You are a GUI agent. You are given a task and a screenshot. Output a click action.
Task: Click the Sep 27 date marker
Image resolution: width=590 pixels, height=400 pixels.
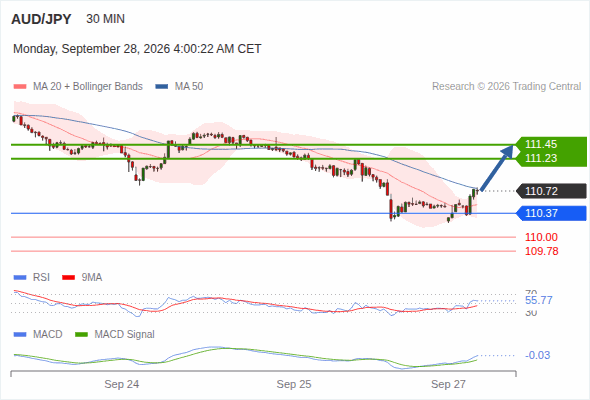448,384
